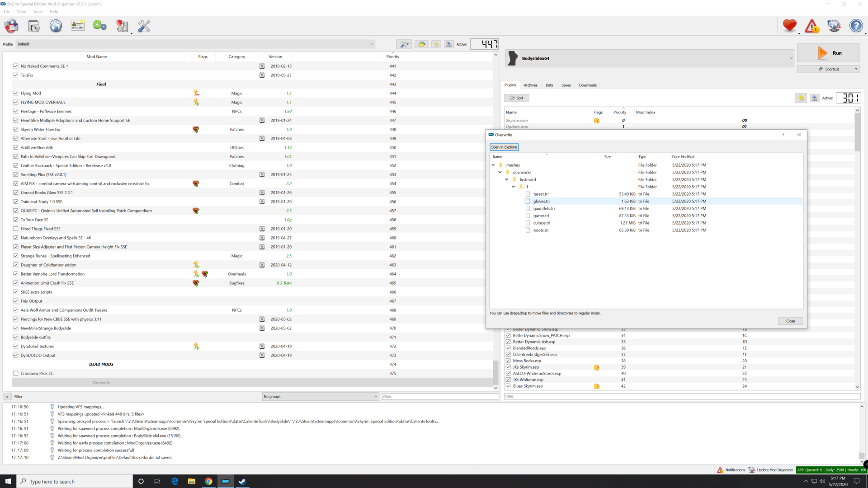The image size is (868, 488).
Task: Disable the BlendedRoads.esp plugin
Action: 508,348
